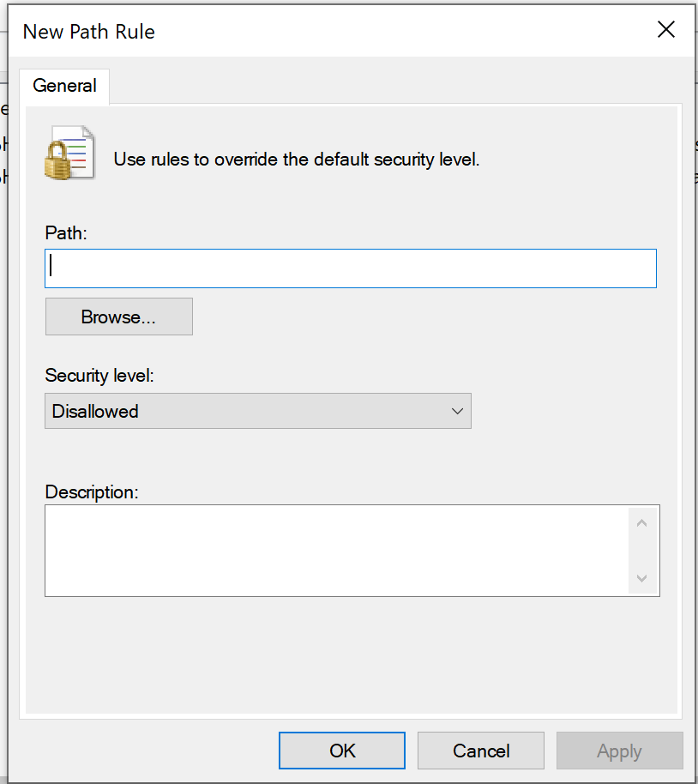Image resolution: width=698 pixels, height=784 pixels.
Task: Click the Description scrollbar down arrow
Action: (642, 577)
